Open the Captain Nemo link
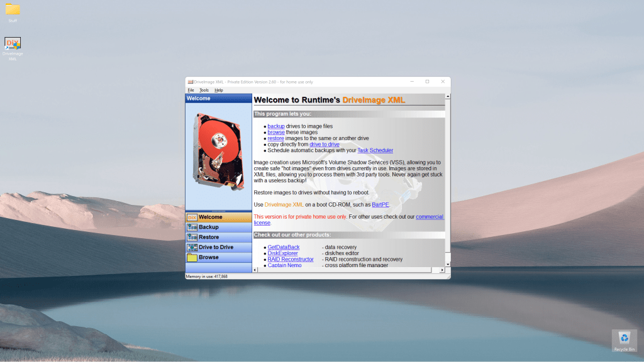 285,265
